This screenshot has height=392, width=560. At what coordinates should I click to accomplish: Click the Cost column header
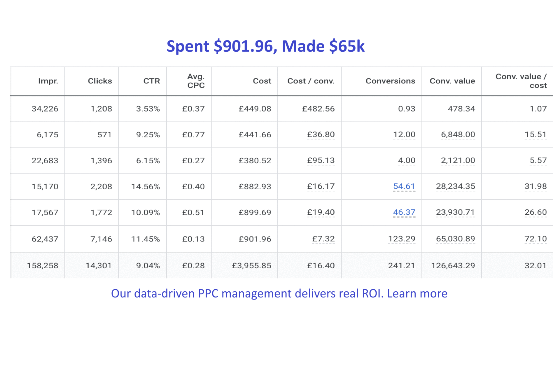tap(262, 81)
